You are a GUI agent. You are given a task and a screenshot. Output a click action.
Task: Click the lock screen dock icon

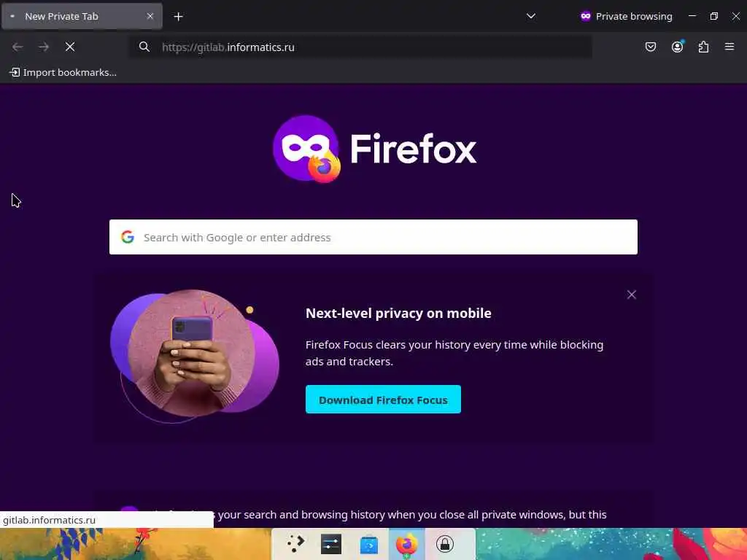click(444, 544)
